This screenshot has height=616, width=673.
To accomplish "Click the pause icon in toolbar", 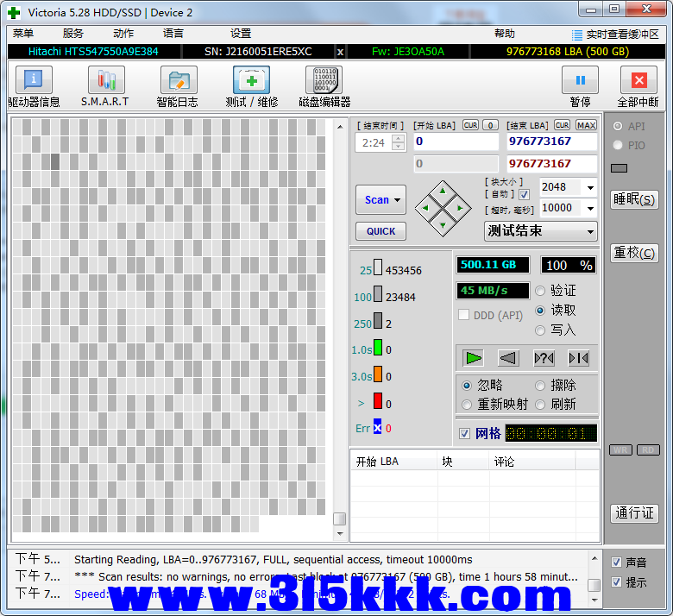I will coord(580,81).
